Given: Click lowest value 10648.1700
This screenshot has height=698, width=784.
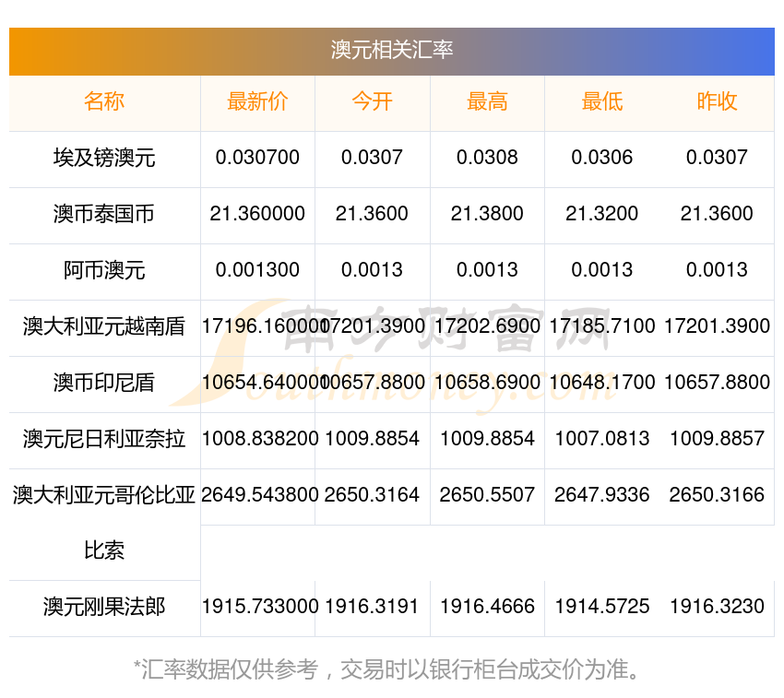Looking at the screenshot, I should (x=602, y=383).
